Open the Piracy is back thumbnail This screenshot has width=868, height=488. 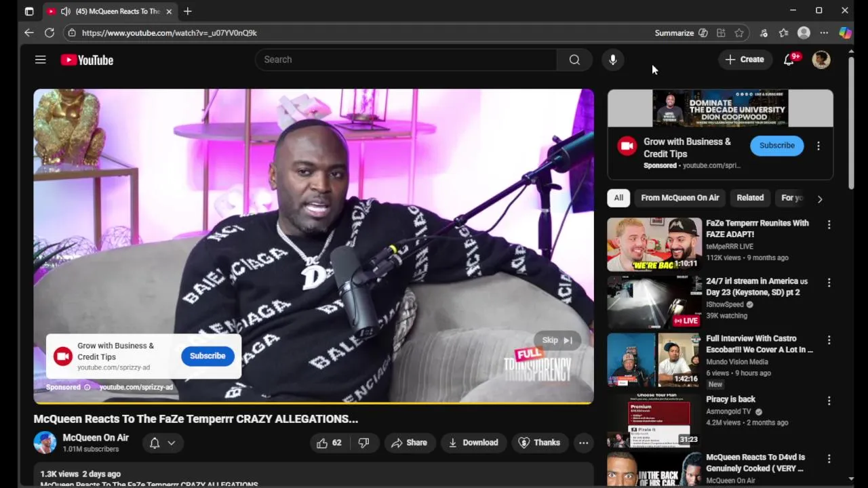point(654,421)
